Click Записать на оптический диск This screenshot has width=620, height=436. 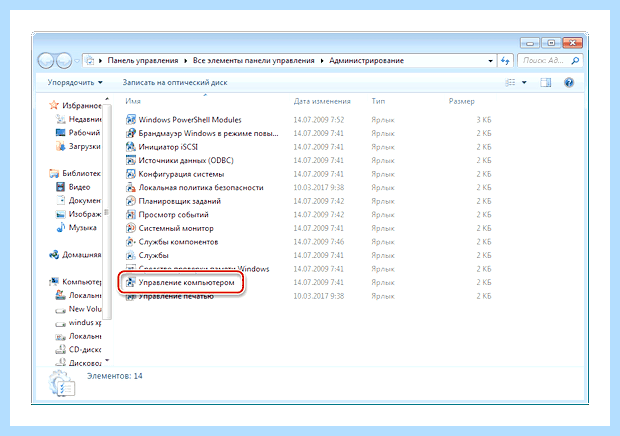tap(175, 82)
